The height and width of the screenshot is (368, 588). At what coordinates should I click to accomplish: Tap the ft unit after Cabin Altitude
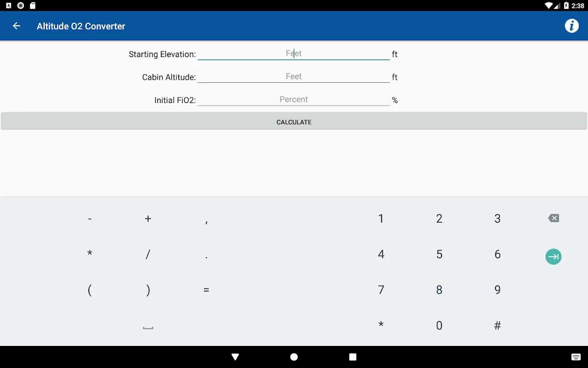click(395, 77)
